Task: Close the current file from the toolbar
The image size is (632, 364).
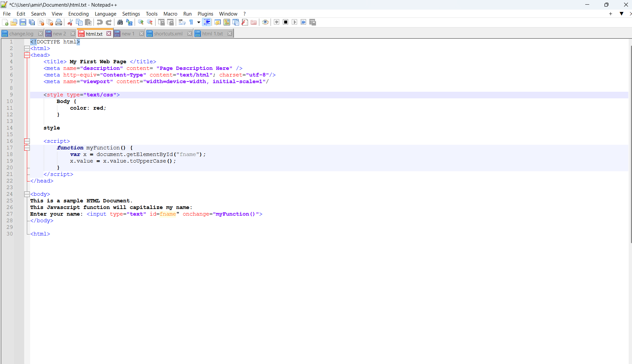Action: (x=41, y=22)
